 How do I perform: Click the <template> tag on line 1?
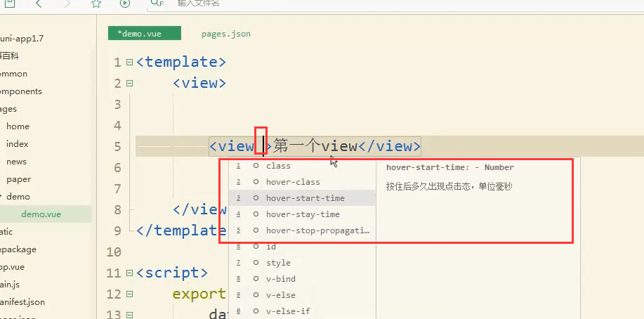[x=181, y=62]
